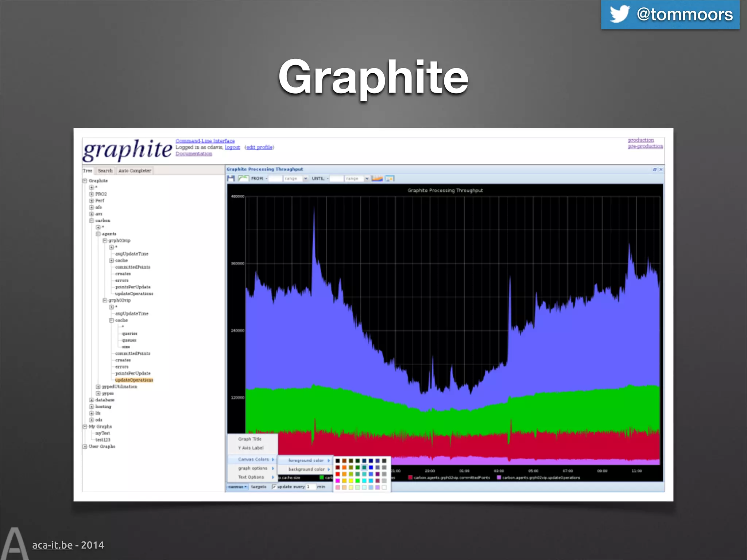The height and width of the screenshot is (560, 747).
Task: Switch to the Auto Completer tab
Action: click(135, 171)
